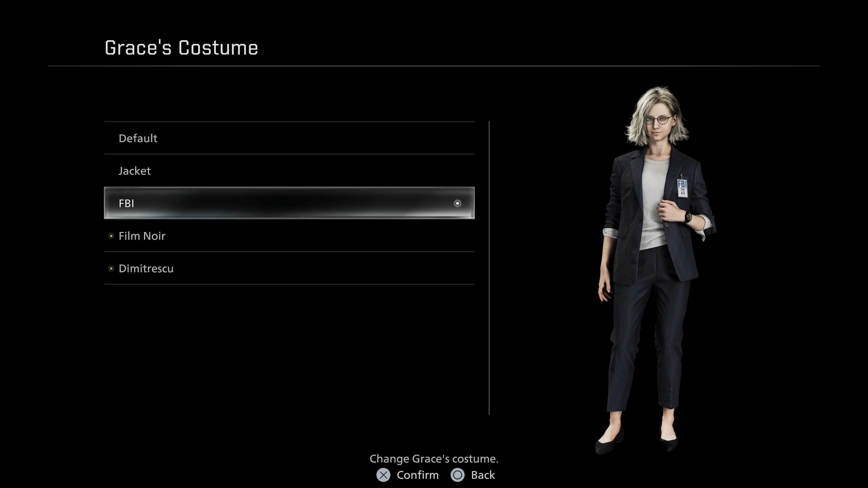Pick the Dimitrescu costume option
This screenshot has height=488, width=868.
(146, 268)
